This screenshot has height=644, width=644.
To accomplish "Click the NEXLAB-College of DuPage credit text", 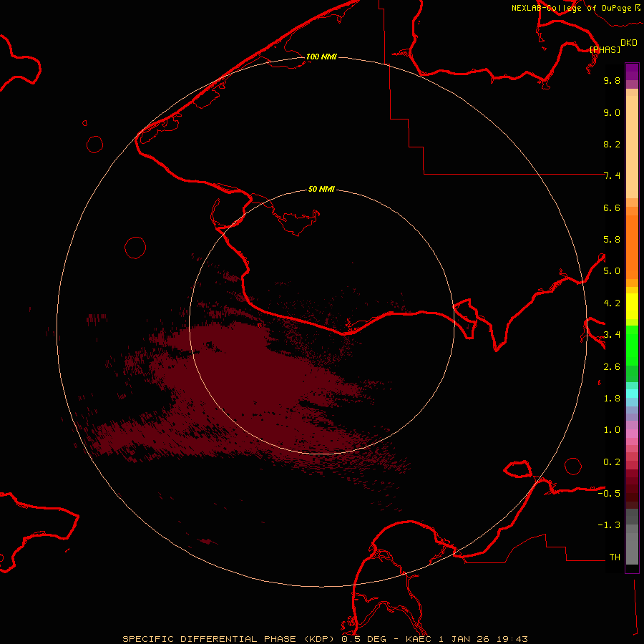I will (x=576, y=8).
